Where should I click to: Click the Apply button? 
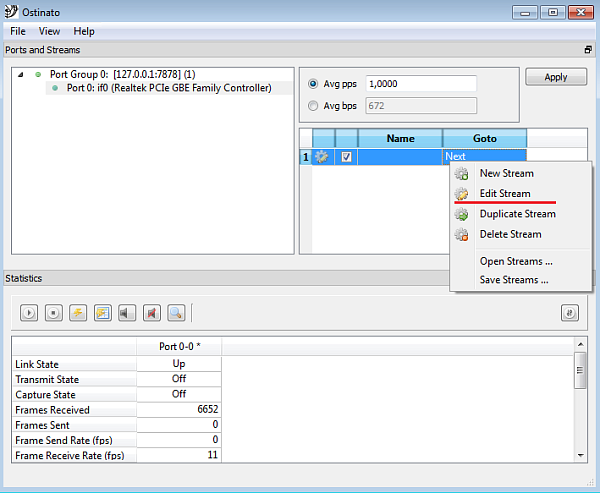(556, 77)
